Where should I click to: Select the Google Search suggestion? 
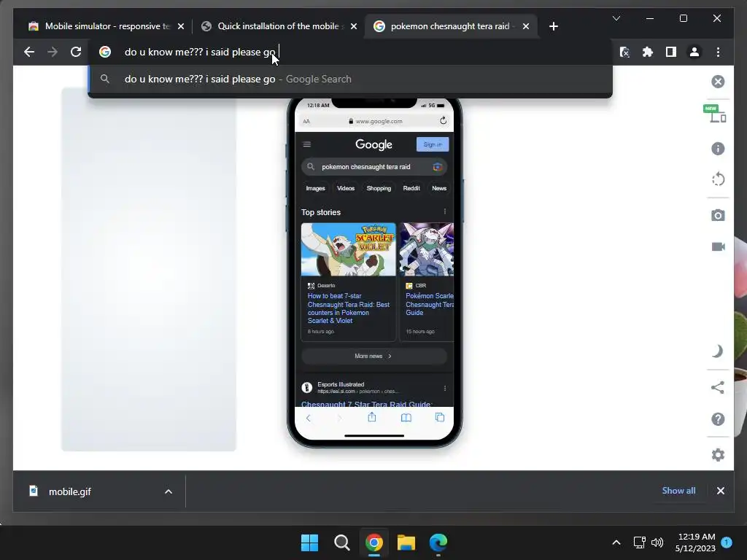tap(350, 79)
